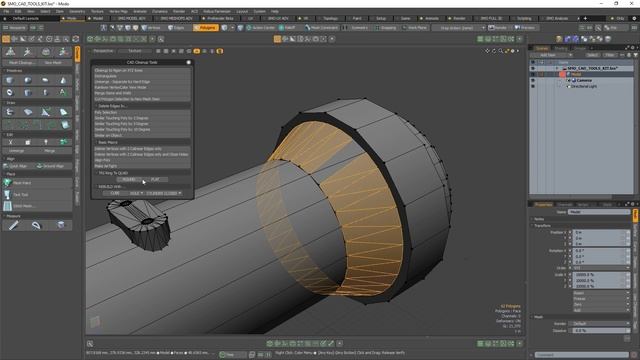
Task: Toggle visibility of SMO_CAD_TOOLS_KIT scene item
Action: point(532,68)
